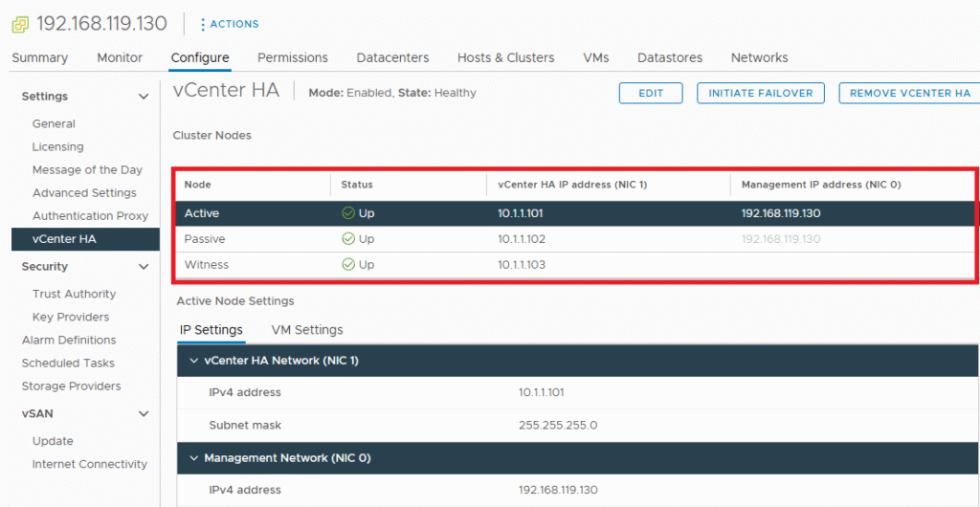Open Advanced Settings in sidebar

click(84, 193)
